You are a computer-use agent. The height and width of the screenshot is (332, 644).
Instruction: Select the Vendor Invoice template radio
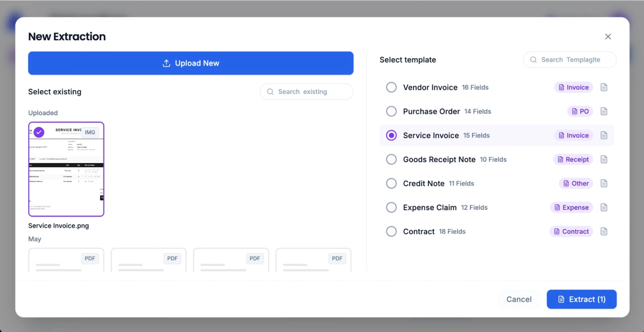[x=391, y=87]
